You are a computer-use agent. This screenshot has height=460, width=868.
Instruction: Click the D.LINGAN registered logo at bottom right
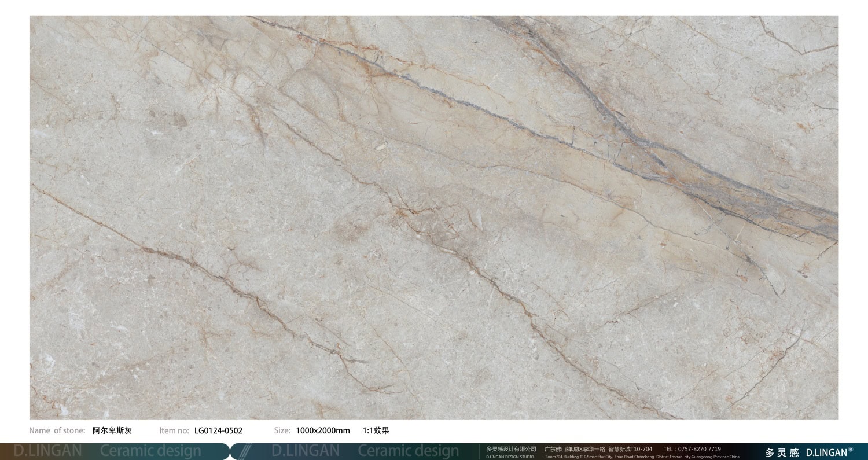coord(826,452)
